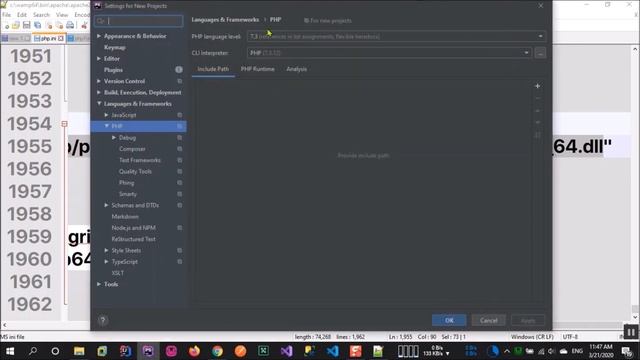Select php.ini tab in Notepad++
640x360 pixels.
click(49, 38)
